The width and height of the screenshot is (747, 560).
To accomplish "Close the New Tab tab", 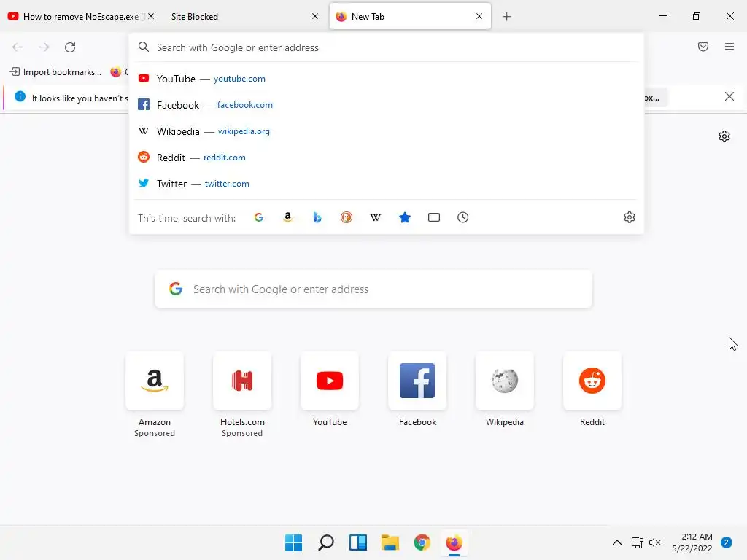I will [x=479, y=16].
